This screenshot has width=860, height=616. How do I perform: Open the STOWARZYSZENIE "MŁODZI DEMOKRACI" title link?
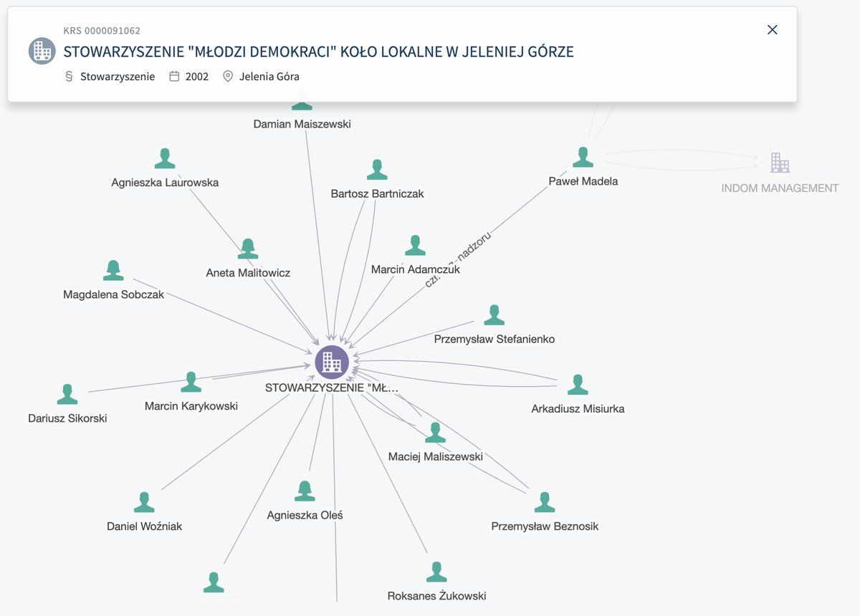pos(319,52)
